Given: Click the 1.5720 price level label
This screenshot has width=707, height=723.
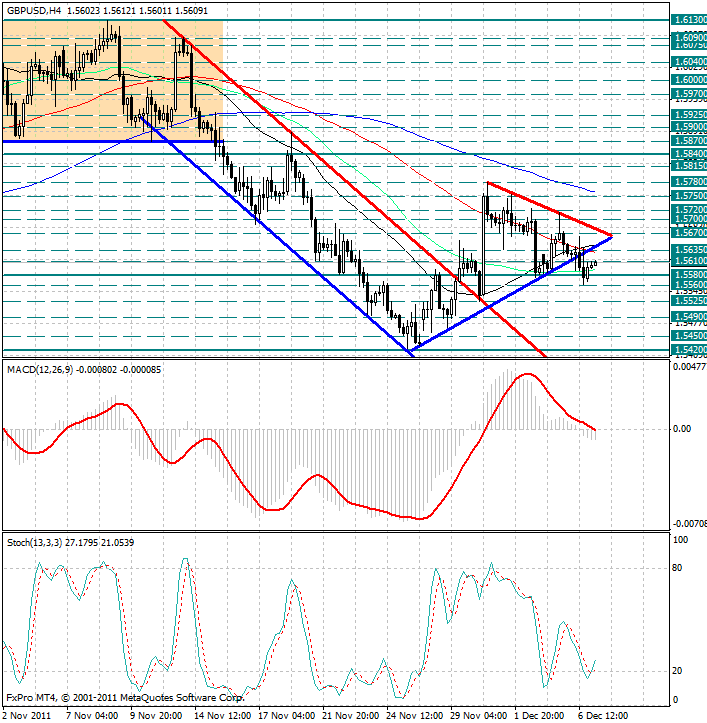Looking at the screenshot, I should (x=689, y=209).
